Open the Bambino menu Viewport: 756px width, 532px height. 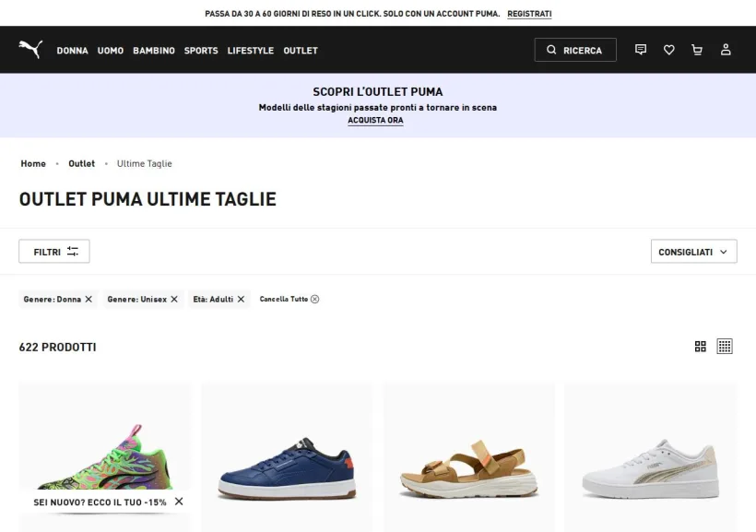[x=154, y=50]
